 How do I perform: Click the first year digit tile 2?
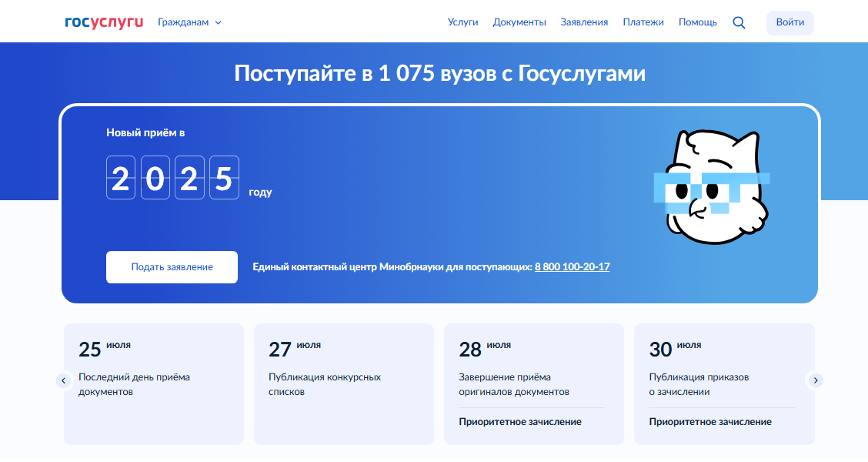(121, 177)
